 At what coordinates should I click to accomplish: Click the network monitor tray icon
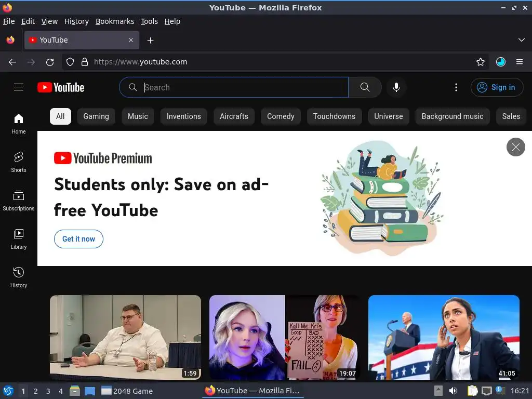[486, 391]
